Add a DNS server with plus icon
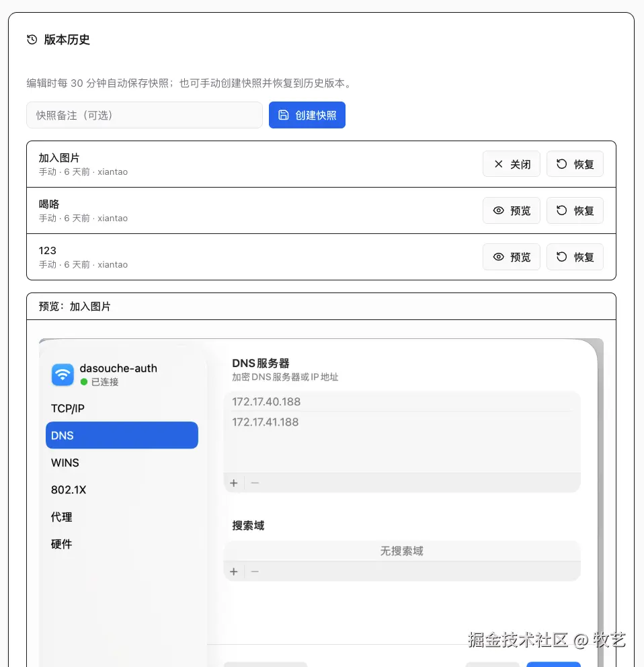644x667 pixels. (233, 483)
